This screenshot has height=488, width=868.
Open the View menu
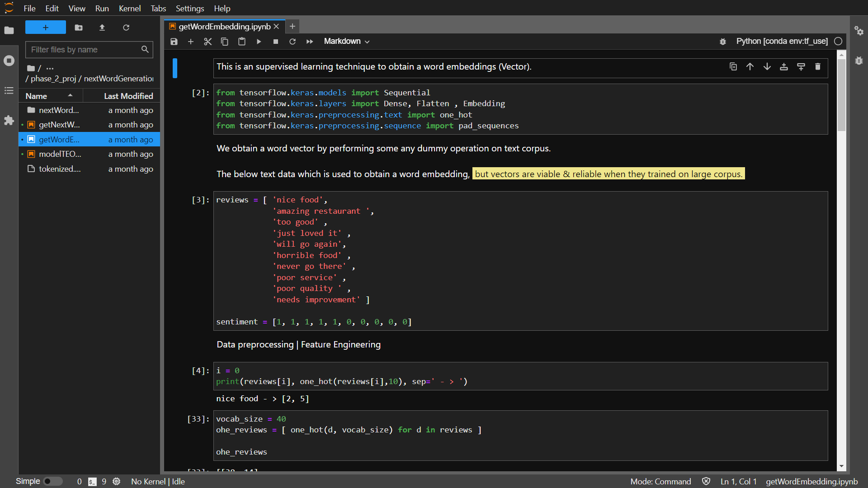tap(77, 8)
